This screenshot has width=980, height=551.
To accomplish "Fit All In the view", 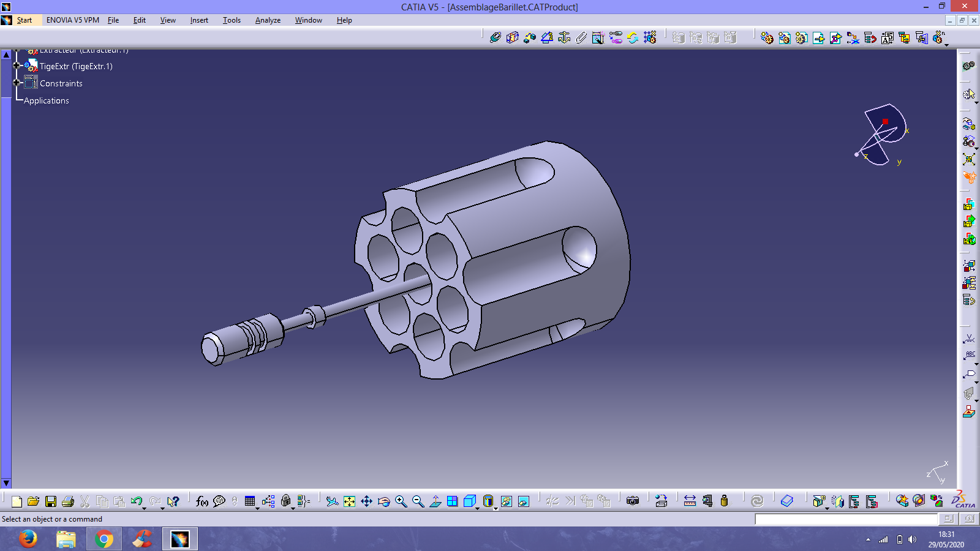I will pyautogui.click(x=349, y=501).
